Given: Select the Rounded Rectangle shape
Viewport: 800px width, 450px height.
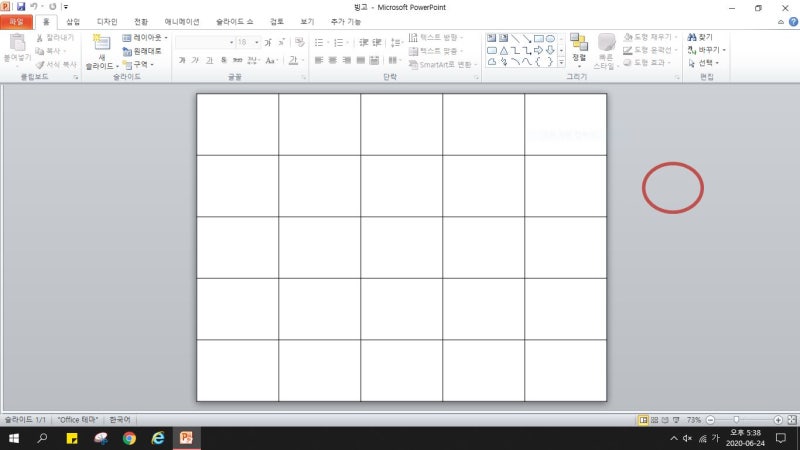Looking at the screenshot, I should (492, 51).
